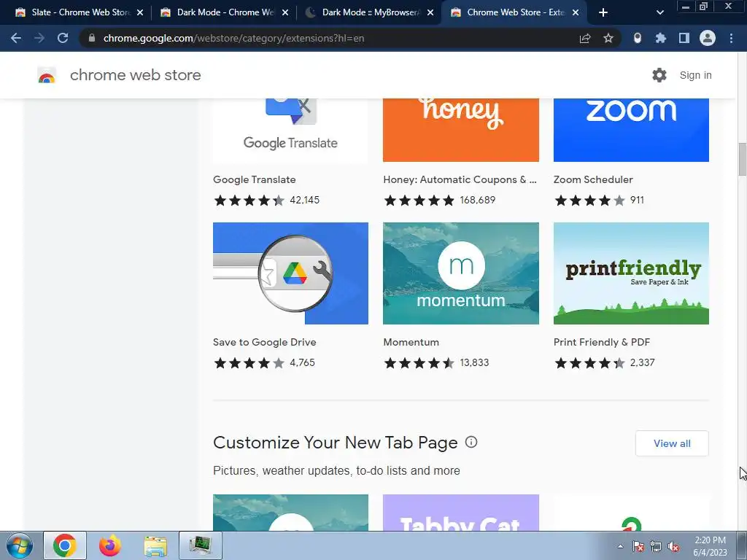This screenshot has height=560, width=747.
Task: Click Sign in link
Action: pyautogui.click(x=695, y=75)
